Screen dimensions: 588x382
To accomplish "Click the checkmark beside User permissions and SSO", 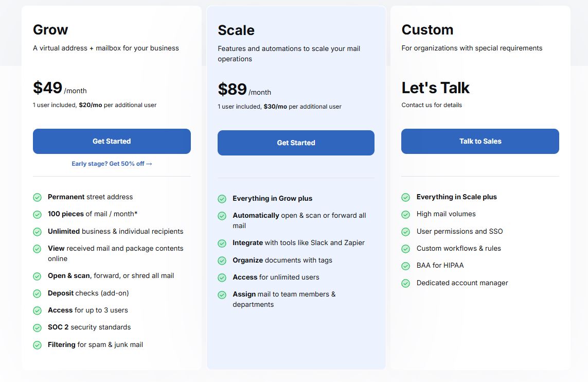I will [406, 232].
